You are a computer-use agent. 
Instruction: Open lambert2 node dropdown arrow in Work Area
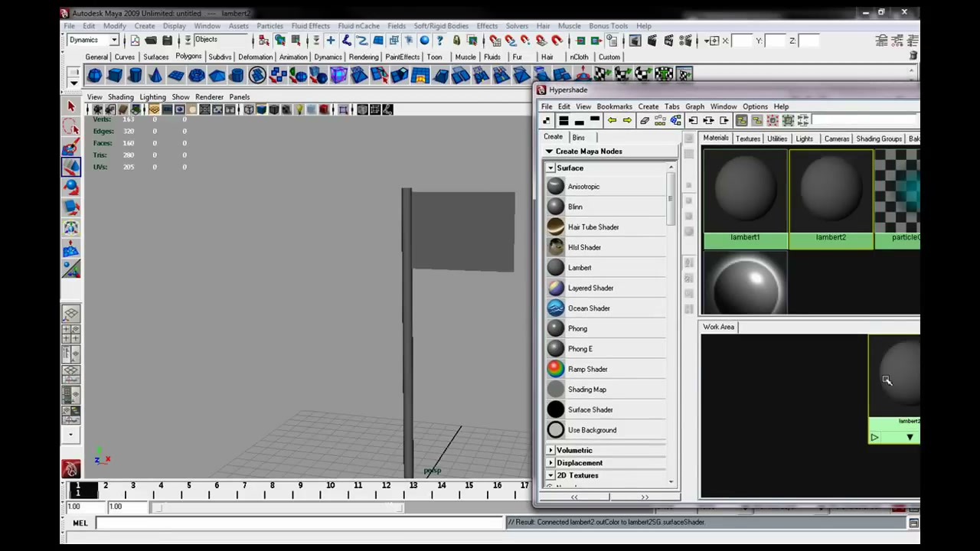(x=910, y=438)
